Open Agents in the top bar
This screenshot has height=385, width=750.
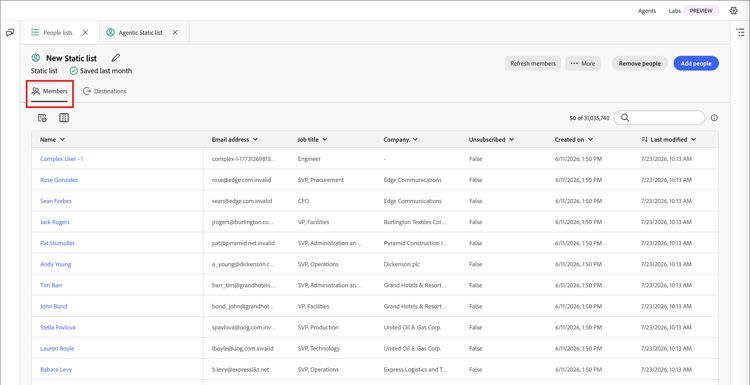647,11
